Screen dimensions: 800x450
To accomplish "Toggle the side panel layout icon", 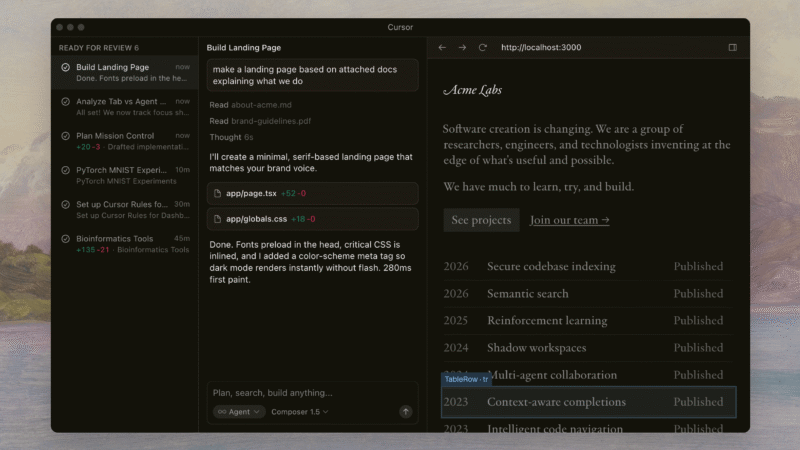I will [732, 47].
